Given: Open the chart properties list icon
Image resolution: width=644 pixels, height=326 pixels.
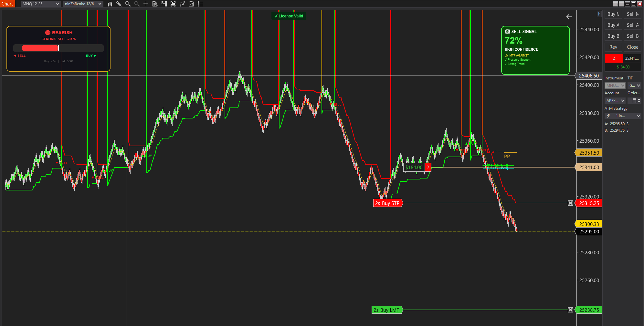Looking at the screenshot, I should [200, 4].
